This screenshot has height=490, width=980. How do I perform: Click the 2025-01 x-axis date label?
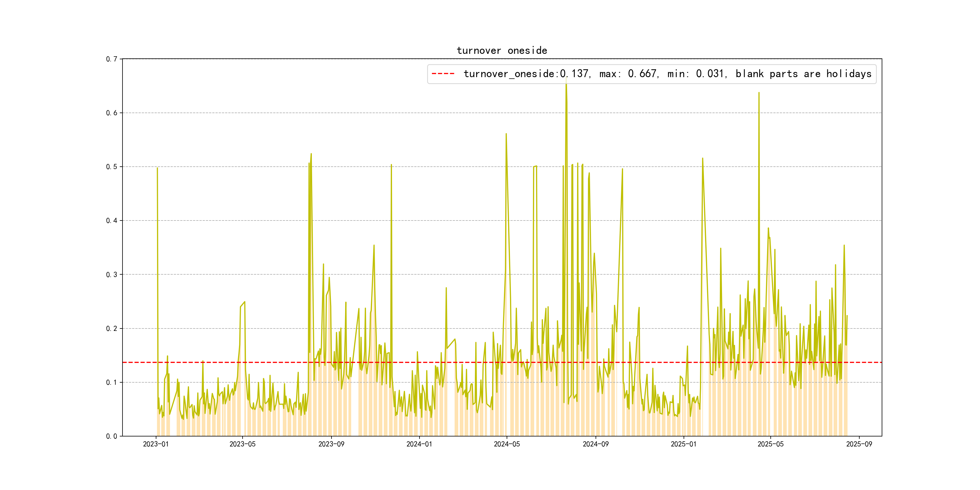(684, 444)
